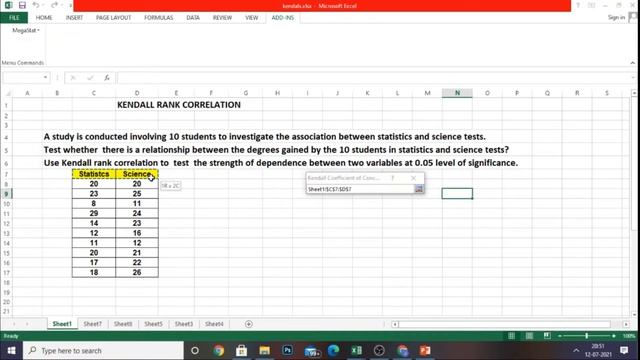Viewport: 640px width, 360px height.
Task: Open File Explorer from taskbar
Action: pos(264,351)
